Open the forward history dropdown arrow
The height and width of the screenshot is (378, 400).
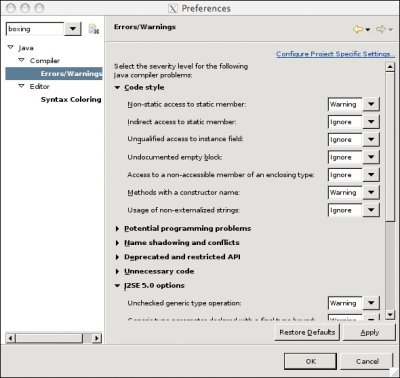390,30
